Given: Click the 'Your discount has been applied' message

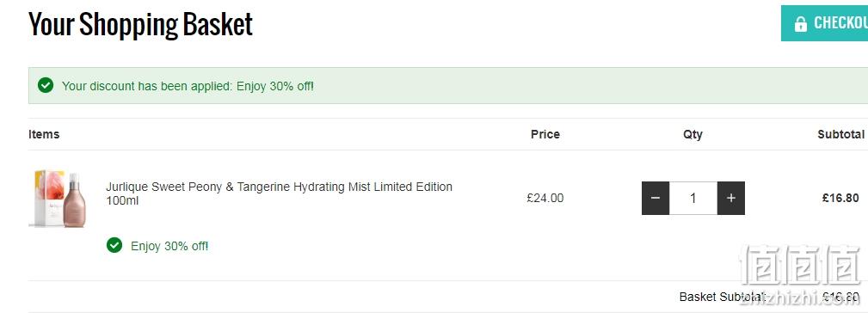Looking at the screenshot, I should [x=188, y=86].
